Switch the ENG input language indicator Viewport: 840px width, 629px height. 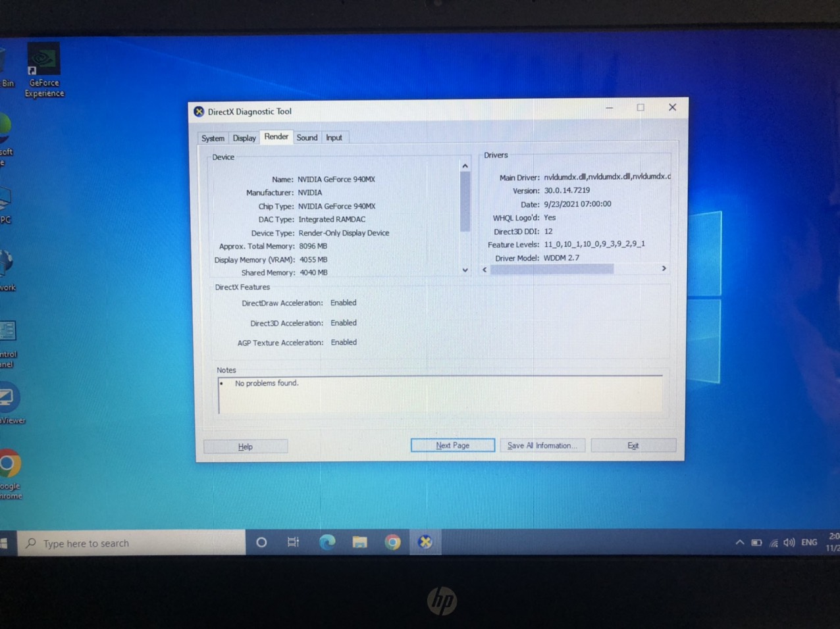[x=809, y=542]
